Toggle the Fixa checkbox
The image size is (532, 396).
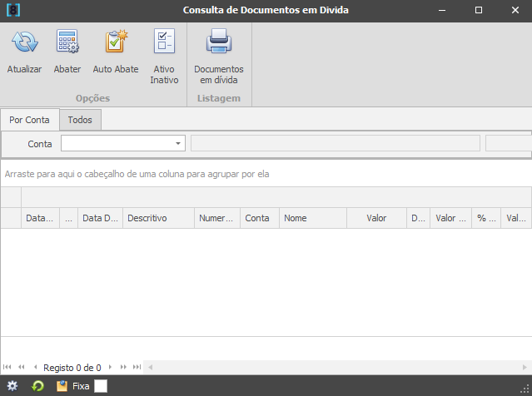coord(101,386)
